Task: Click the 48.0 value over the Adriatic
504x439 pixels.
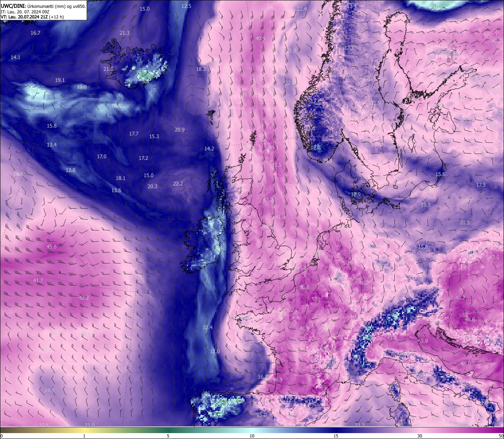Action: 466,363
